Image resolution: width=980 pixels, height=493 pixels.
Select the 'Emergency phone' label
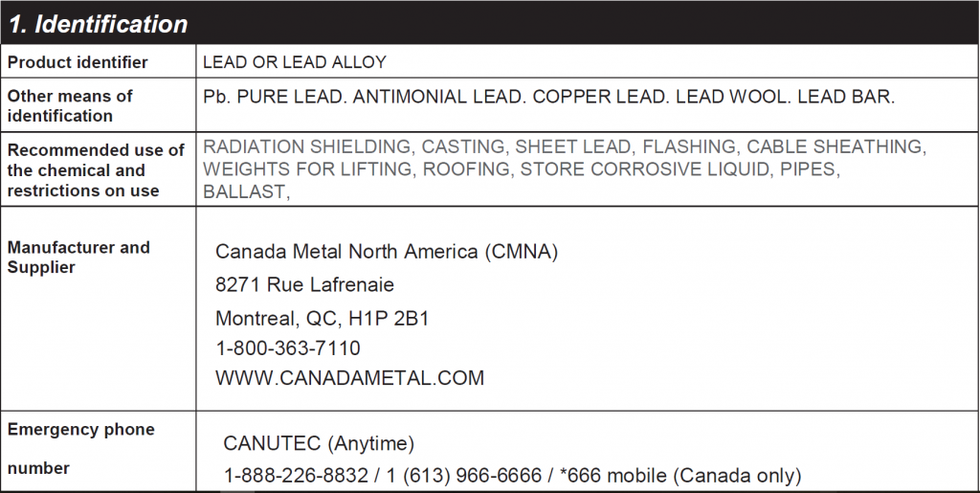[x=80, y=430]
